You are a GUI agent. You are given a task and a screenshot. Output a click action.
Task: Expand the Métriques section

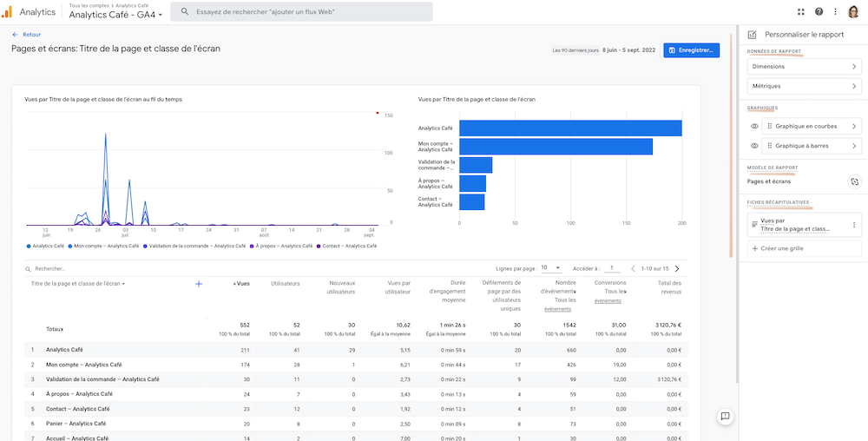[805, 86]
